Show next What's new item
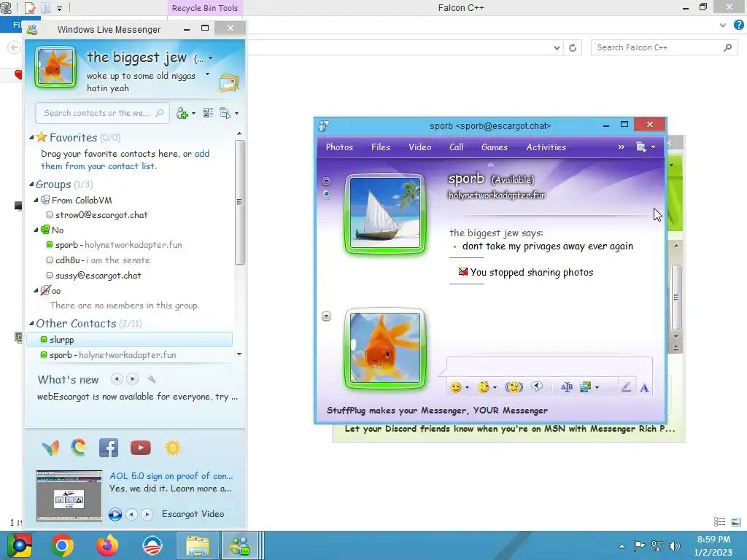 [133, 379]
